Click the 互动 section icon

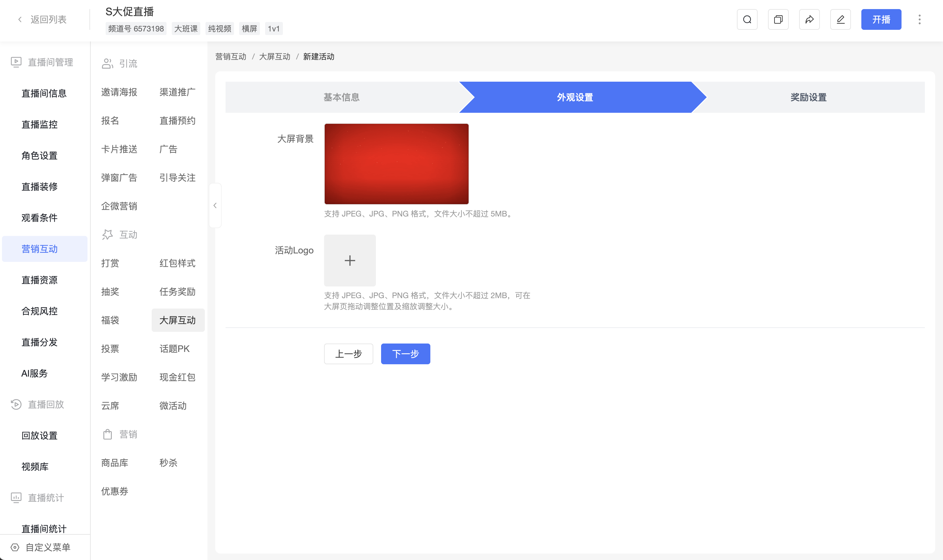tap(108, 235)
